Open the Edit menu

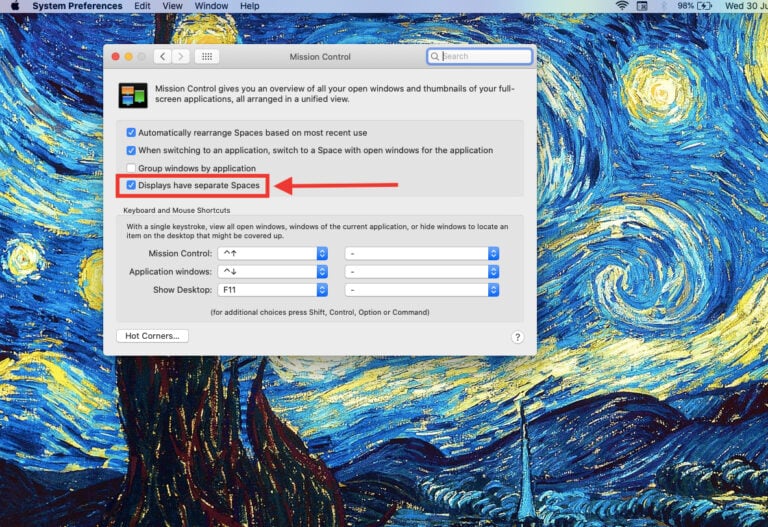(142, 6)
